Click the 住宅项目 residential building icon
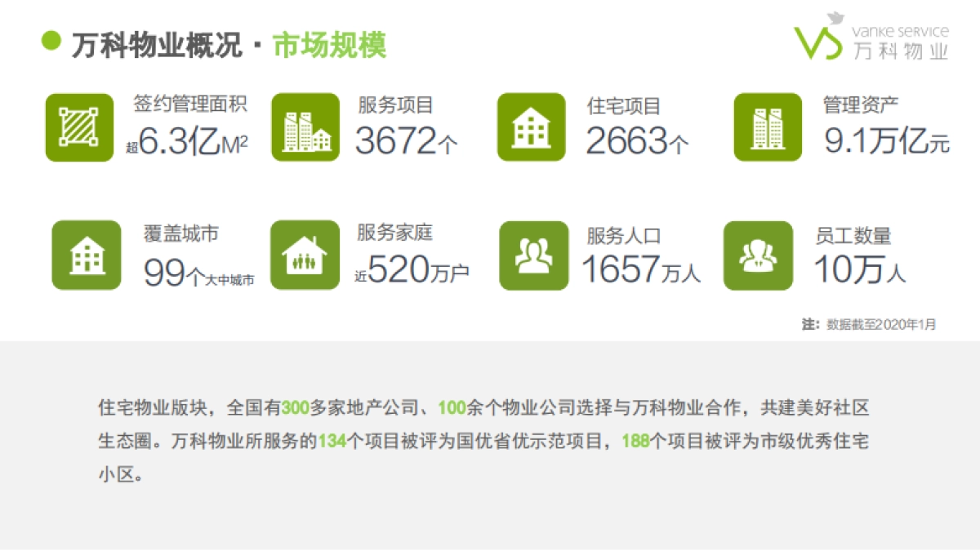Viewport: 980px width, 551px height. [532, 128]
